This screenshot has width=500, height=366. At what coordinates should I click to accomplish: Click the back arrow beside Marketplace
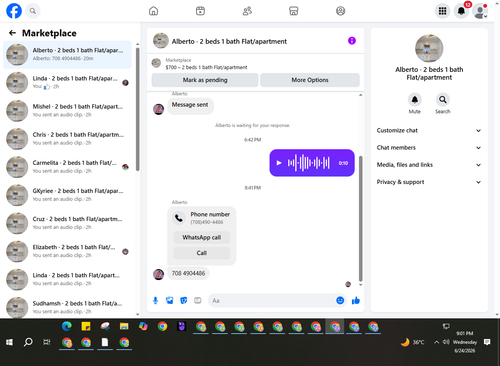(12, 33)
